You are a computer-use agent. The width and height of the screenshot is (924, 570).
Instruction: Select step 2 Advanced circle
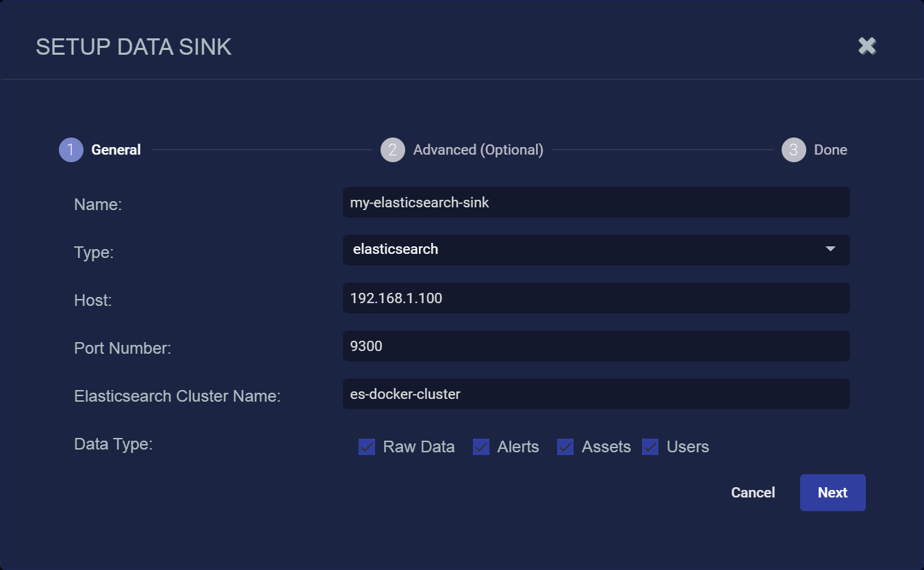point(393,150)
